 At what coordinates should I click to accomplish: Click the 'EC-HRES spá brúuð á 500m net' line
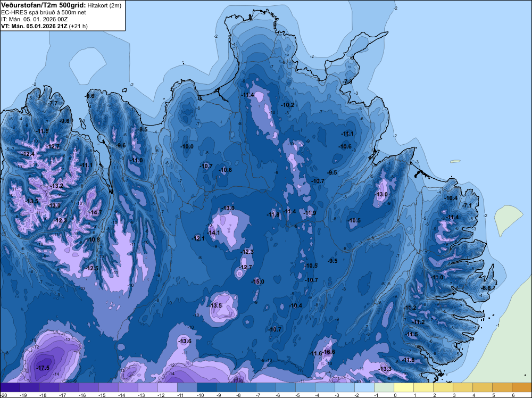pos(44,12)
